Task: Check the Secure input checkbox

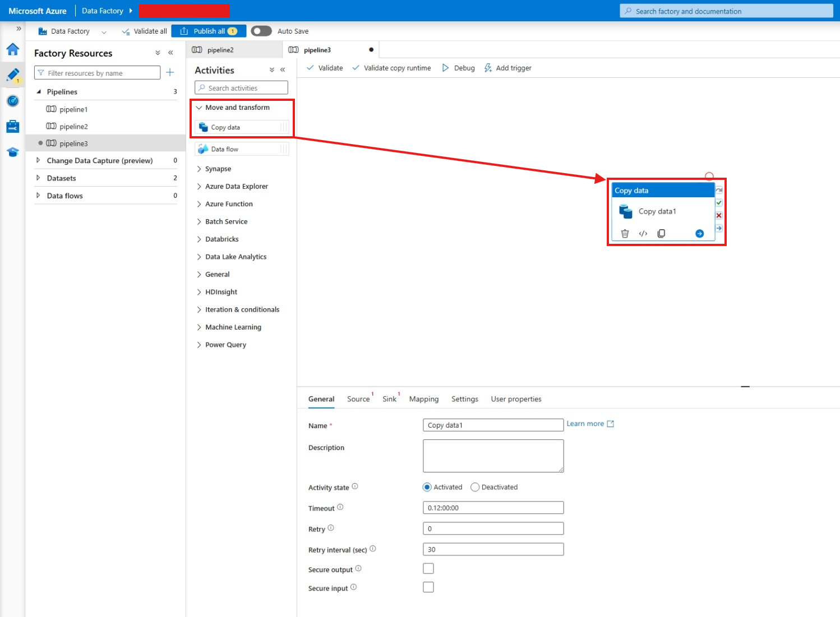Action: pos(428,587)
